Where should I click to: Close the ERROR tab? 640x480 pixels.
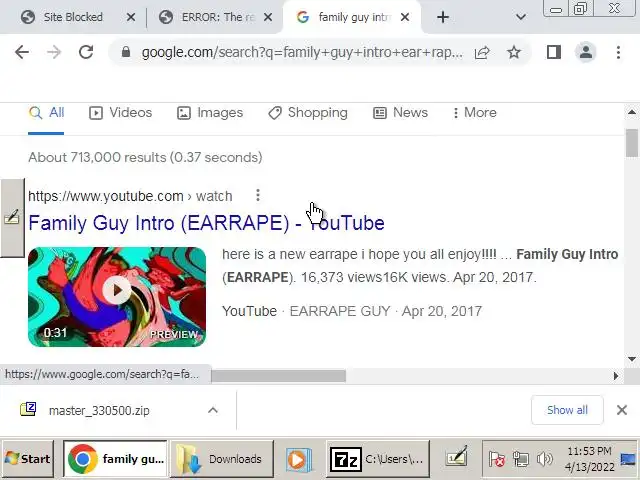(268, 17)
